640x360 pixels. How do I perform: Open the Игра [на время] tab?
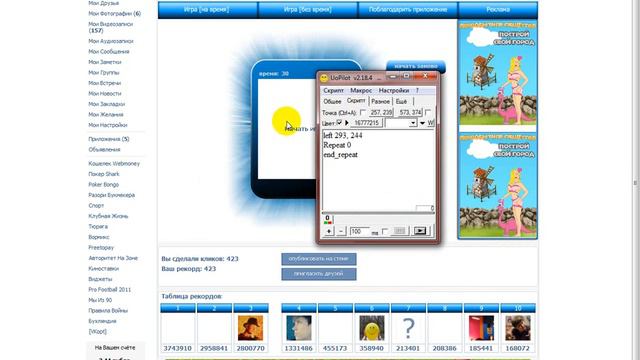click(x=207, y=9)
